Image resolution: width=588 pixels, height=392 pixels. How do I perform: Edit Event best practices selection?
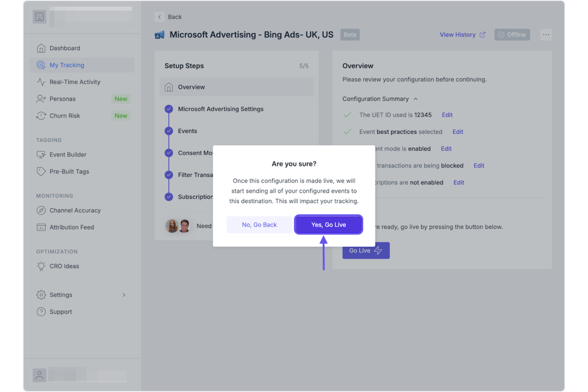(x=458, y=132)
